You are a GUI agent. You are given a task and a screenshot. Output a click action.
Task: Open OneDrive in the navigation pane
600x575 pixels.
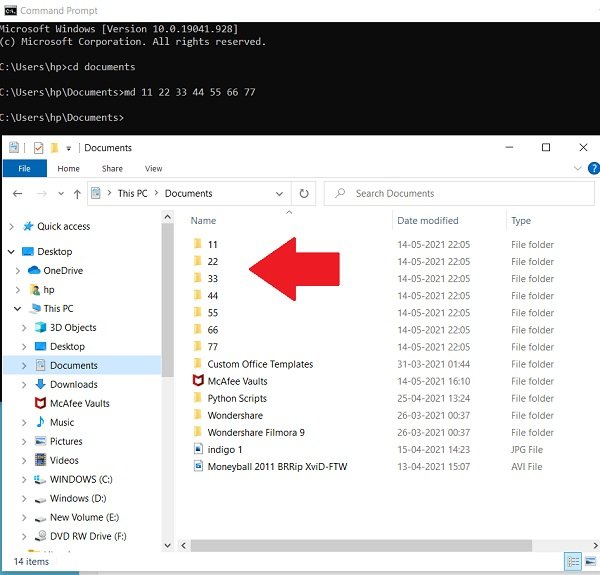[63, 270]
